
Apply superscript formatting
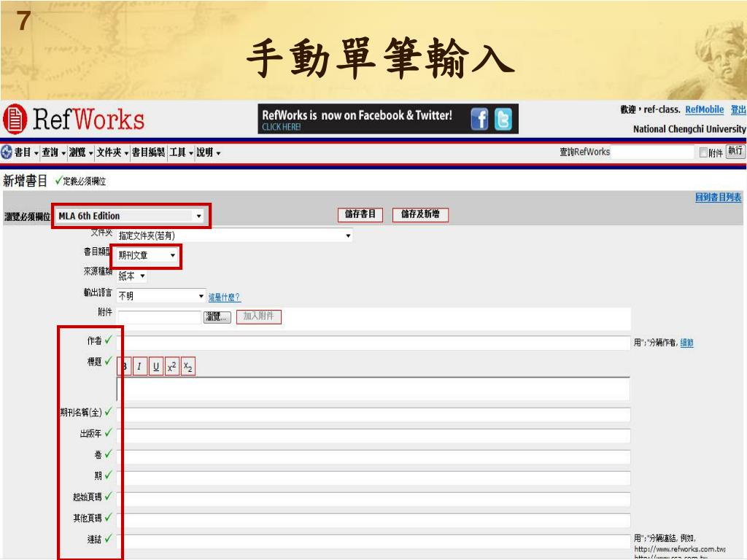172,366
